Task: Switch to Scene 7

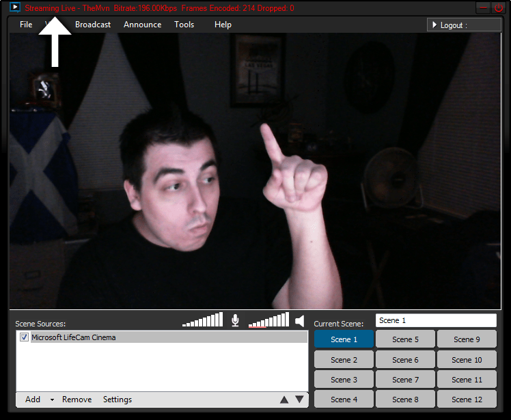Action: click(405, 380)
